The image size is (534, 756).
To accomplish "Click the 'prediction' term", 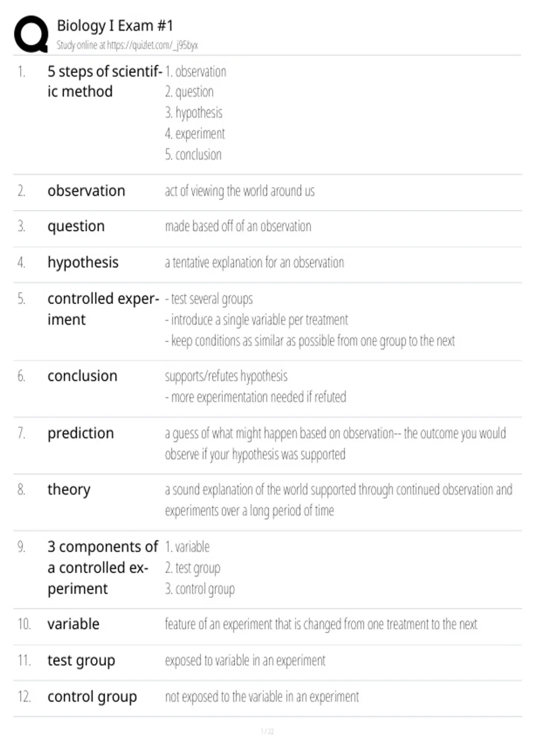I will (x=81, y=433).
